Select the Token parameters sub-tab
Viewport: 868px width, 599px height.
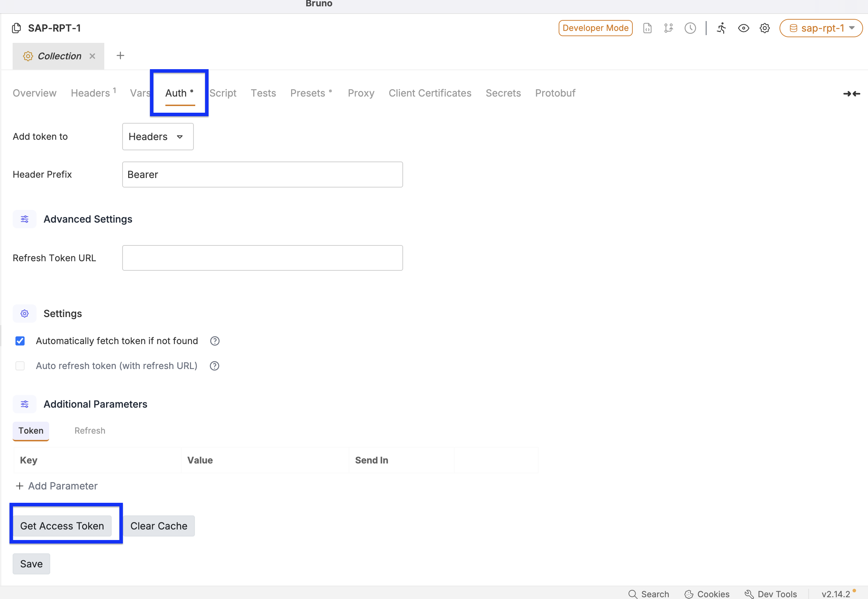pos(31,430)
